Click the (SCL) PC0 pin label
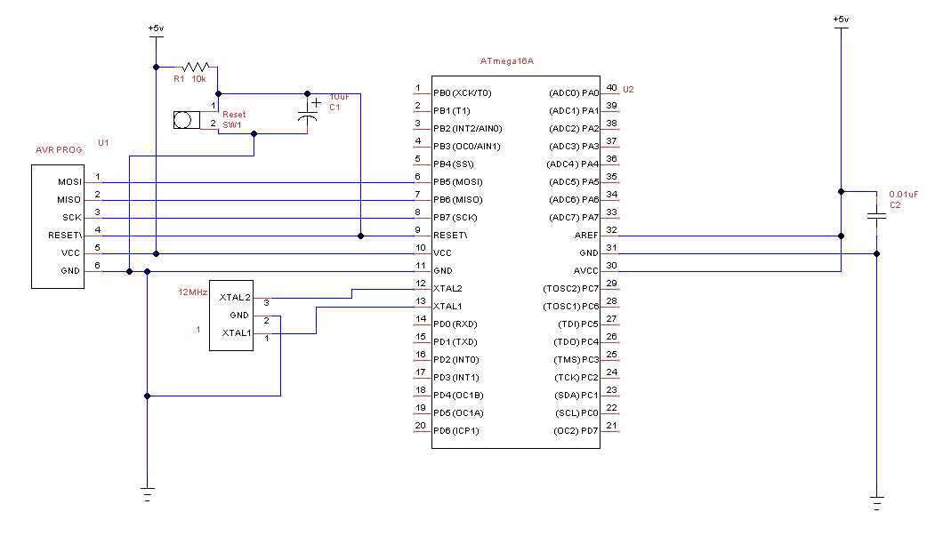The height and width of the screenshot is (560, 943). [576, 413]
